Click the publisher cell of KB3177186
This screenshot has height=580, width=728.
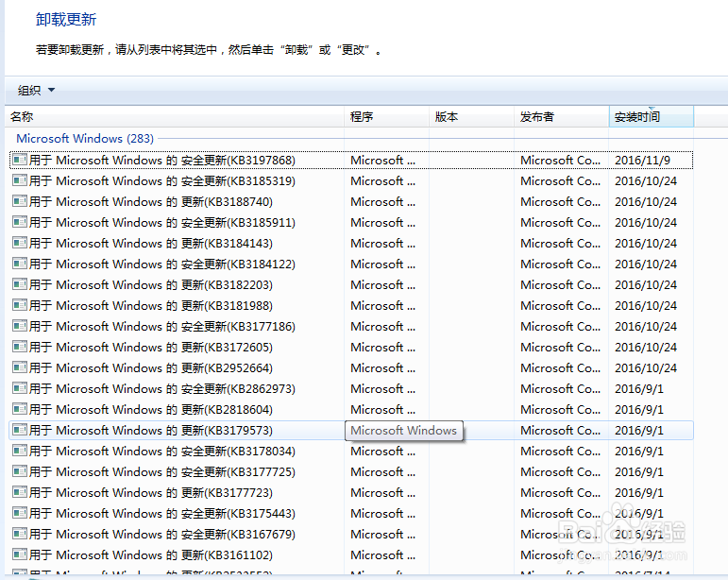560,327
